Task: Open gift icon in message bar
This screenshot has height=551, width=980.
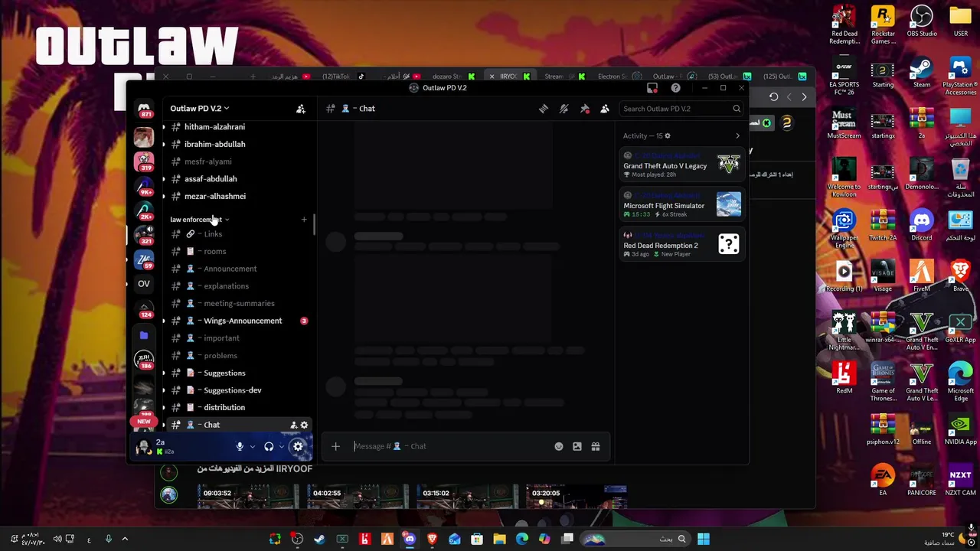Action: tap(596, 446)
